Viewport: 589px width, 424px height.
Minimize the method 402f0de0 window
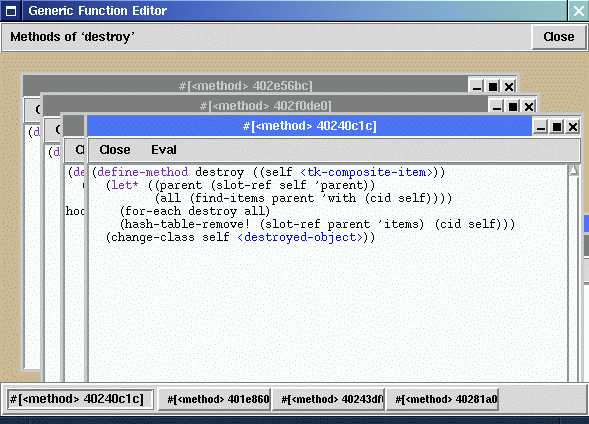pyautogui.click(x=497, y=107)
